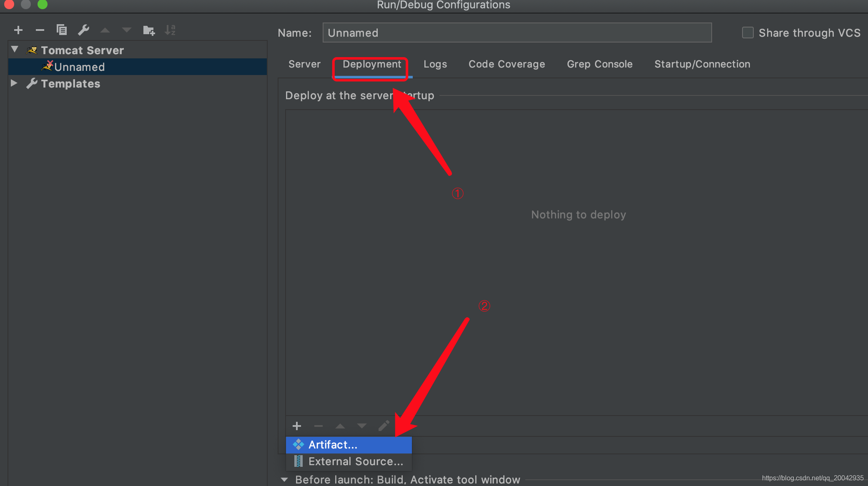Remove selected configuration with minus icon
Image resolution: width=868 pixels, height=486 pixels.
click(40, 30)
